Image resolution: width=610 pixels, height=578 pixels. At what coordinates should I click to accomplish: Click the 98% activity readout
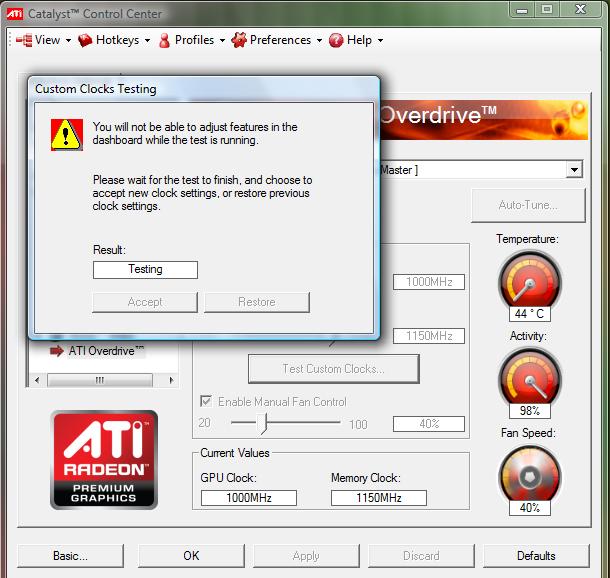coord(529,411)
